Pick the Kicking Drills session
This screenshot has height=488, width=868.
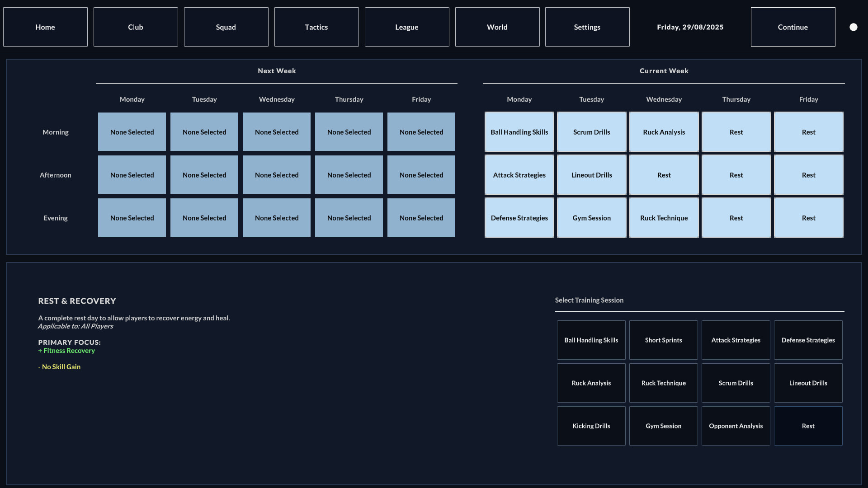[x=591, y=426]
